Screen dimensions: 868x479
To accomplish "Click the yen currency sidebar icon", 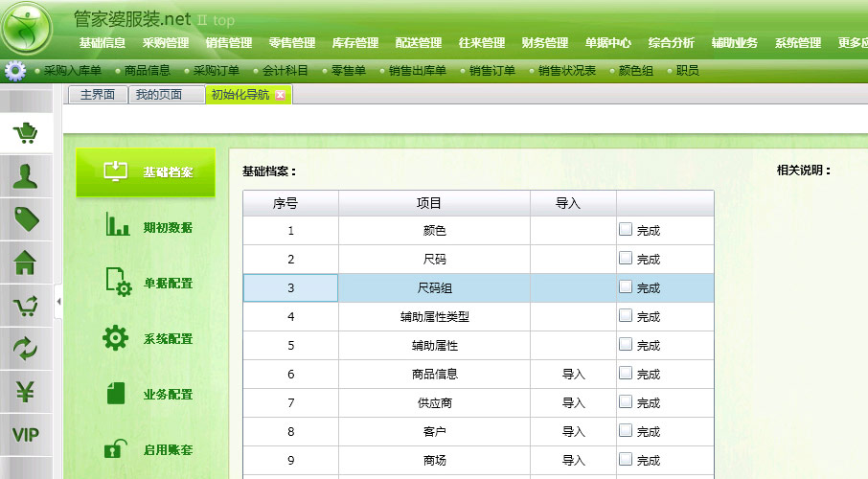I will [25, 392].
